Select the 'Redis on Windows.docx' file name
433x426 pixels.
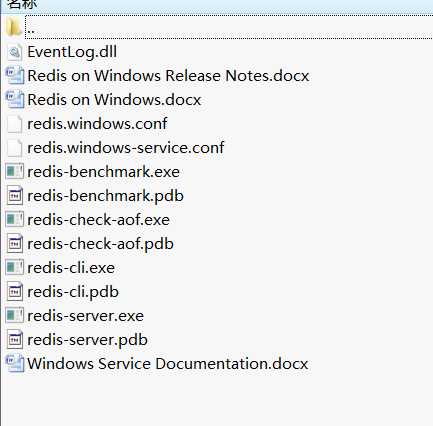114,100
